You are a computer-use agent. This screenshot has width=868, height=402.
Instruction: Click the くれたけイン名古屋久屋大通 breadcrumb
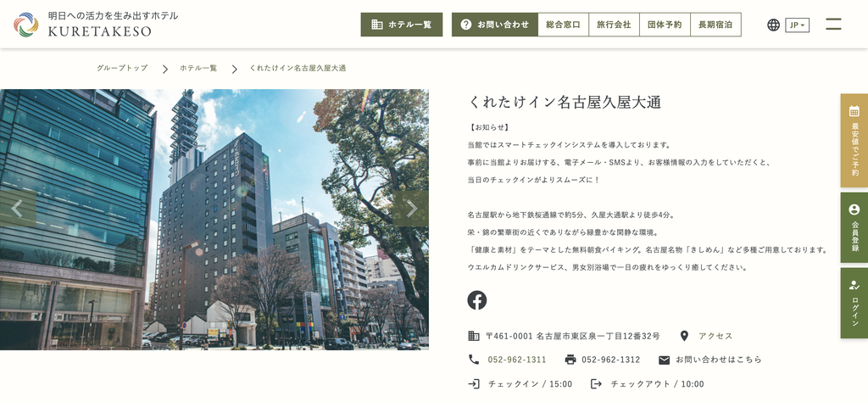(x=298, y=68)
